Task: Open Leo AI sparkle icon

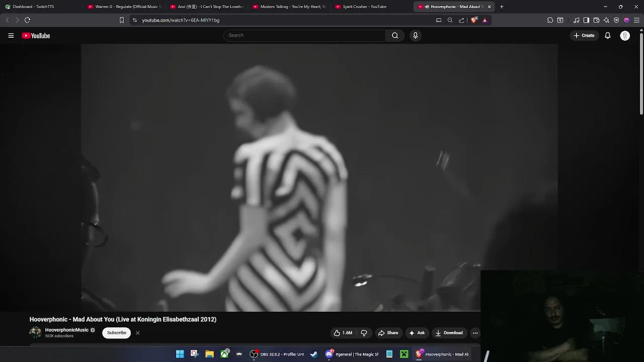Action: [x=606, y=20]
